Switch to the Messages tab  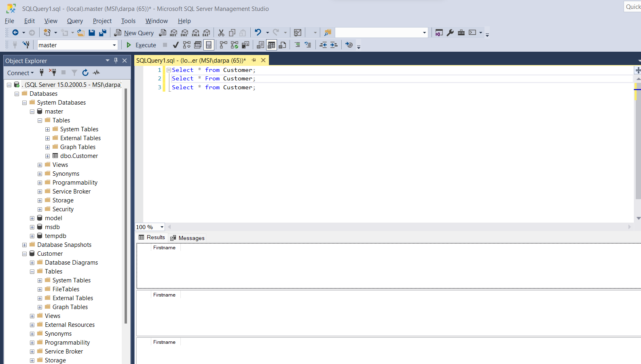click(x=188, y=238)
